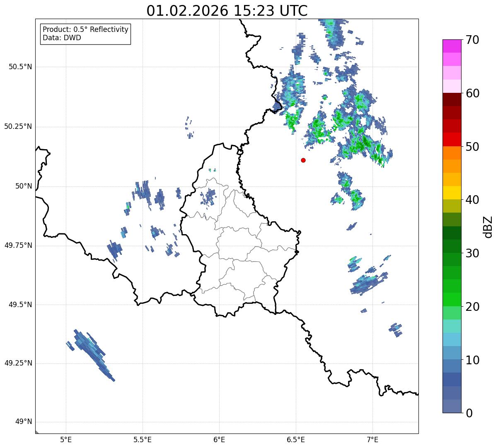Click the 6.5°E longitude label
Screen dimensions: 498x448
[x=296, y=440]
